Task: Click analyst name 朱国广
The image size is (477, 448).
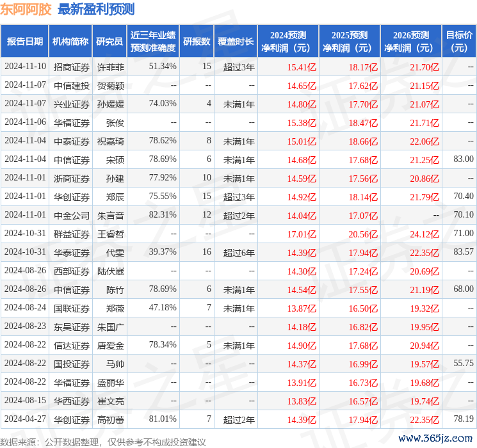Action: tap(110, 327)
